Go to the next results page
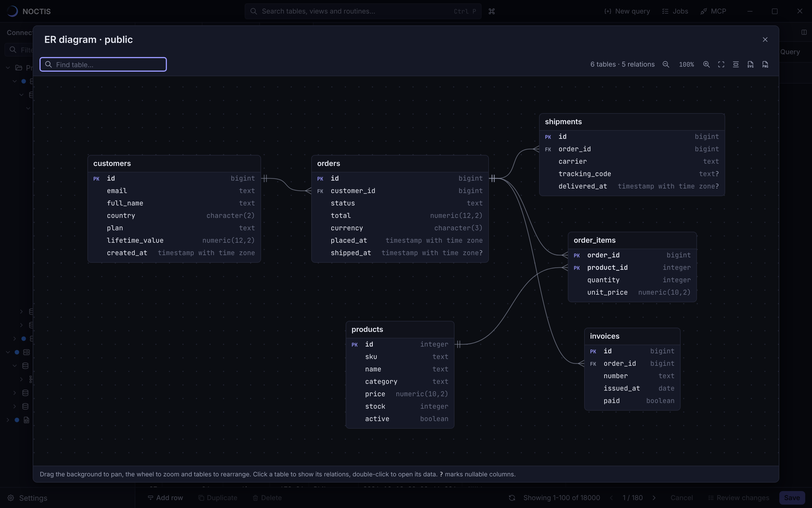 pos(654,498)
